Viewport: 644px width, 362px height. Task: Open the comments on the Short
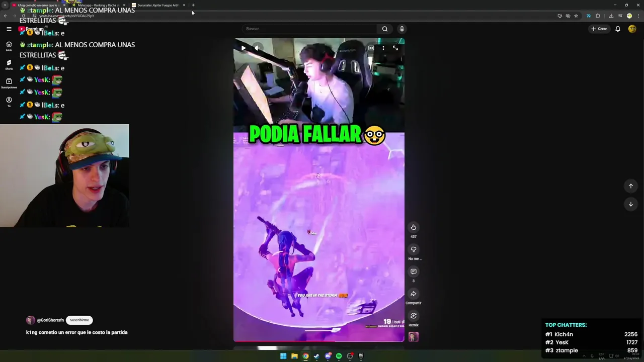pyautogui.click(x=414, y=271)
